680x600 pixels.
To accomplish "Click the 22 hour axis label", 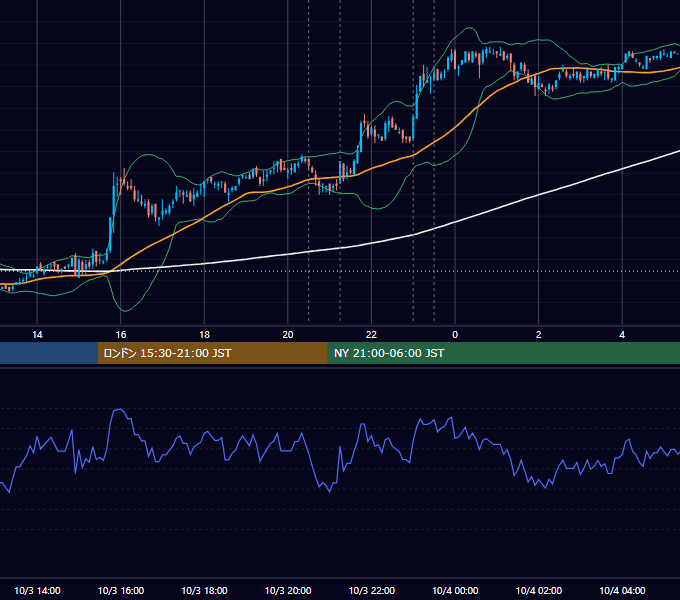I will coord(371,335).
